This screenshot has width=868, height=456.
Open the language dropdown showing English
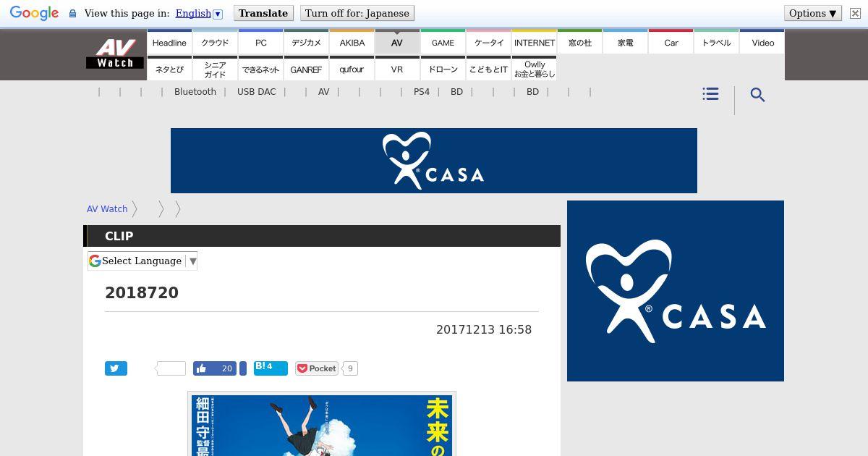point(199,13)
